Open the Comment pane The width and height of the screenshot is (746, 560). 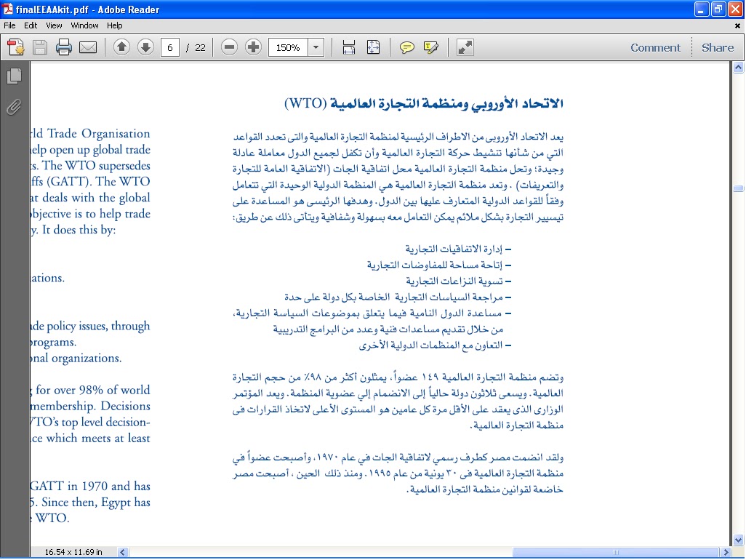(x=655, y=47)
